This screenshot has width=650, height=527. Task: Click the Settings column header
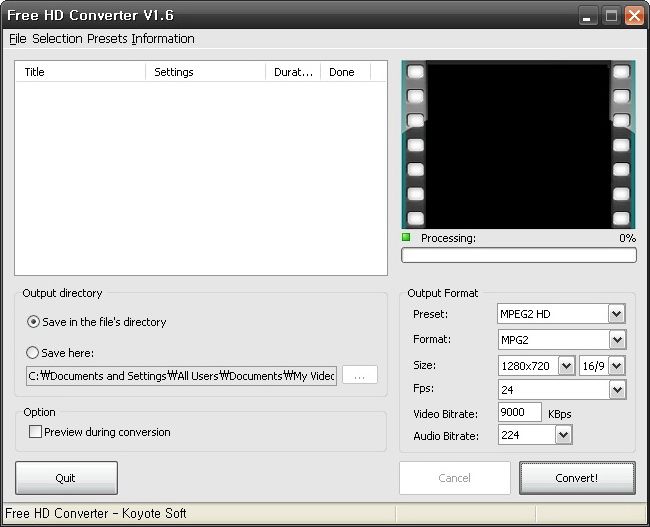(x=206, y=72)
